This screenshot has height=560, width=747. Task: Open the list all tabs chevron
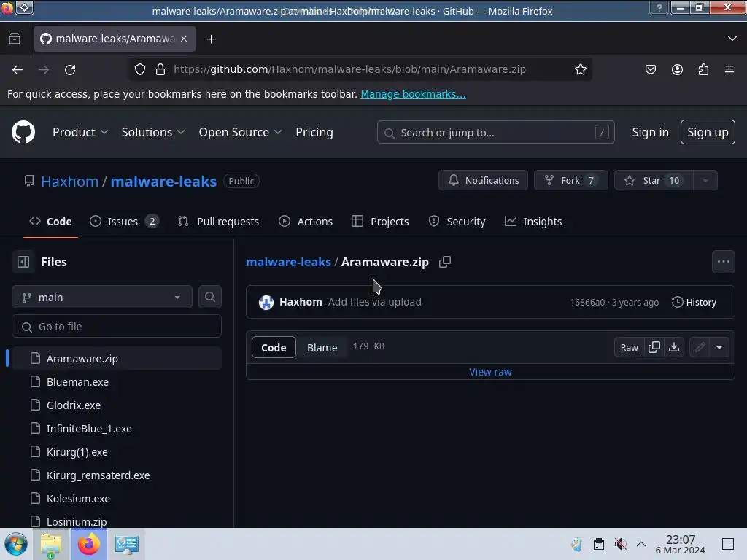(732, 39)
